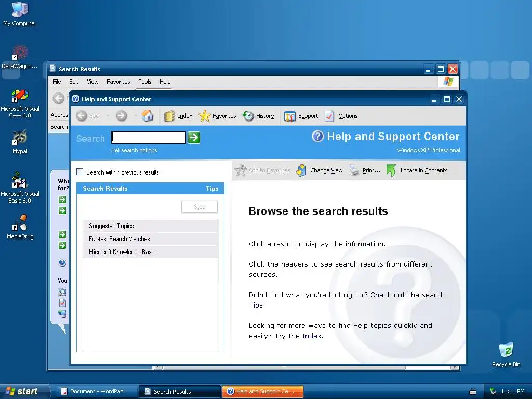Click into the Help search text field

click(149, 137)
